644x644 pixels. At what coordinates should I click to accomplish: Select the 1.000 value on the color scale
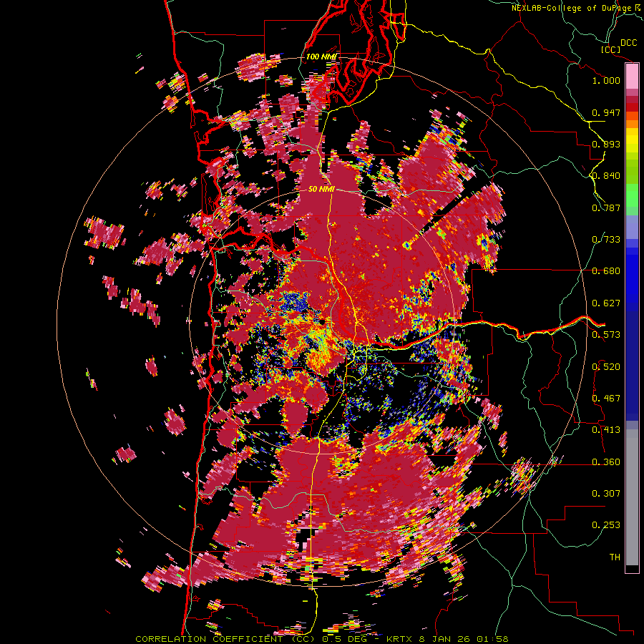pos(606,80)
